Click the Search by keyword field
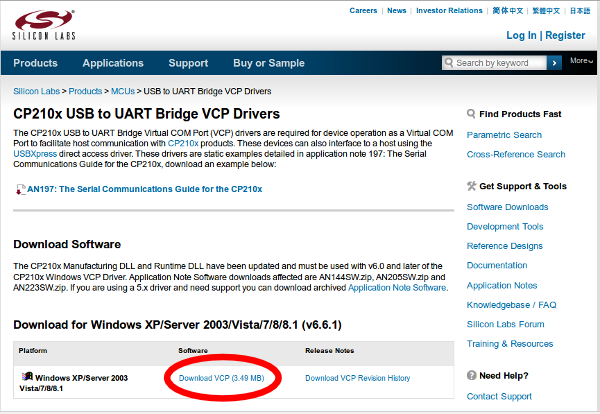600x414 pixels. pyautogui.click(x=494, y=63)
